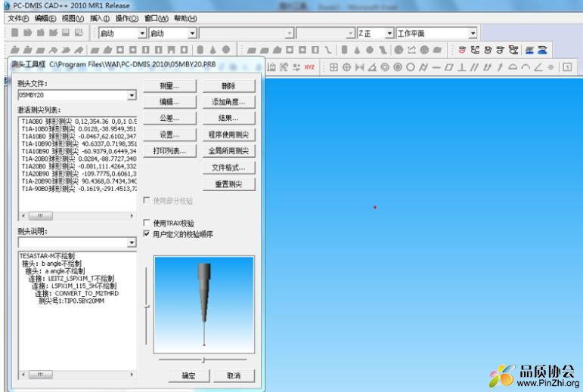Select the True Position crosshair-circle icon

click(x=346, y=67)
